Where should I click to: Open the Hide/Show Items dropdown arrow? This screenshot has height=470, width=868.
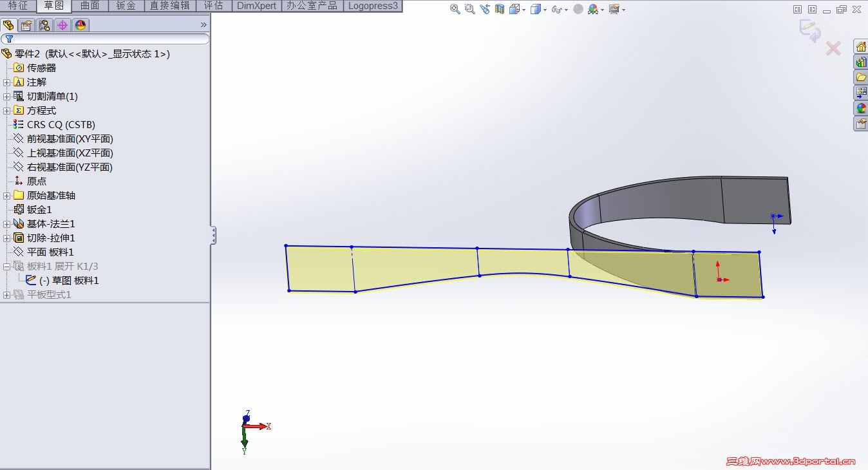566,10
